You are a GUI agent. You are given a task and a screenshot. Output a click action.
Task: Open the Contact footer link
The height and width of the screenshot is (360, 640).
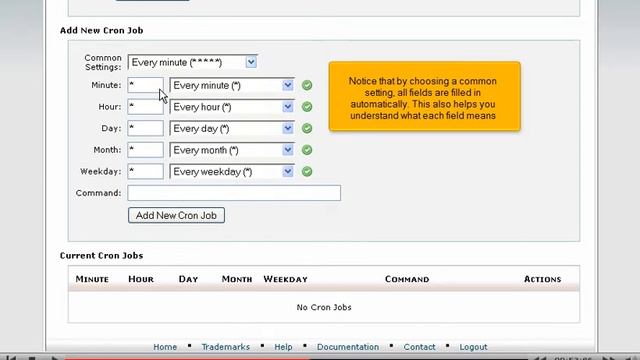pos(419,347)
